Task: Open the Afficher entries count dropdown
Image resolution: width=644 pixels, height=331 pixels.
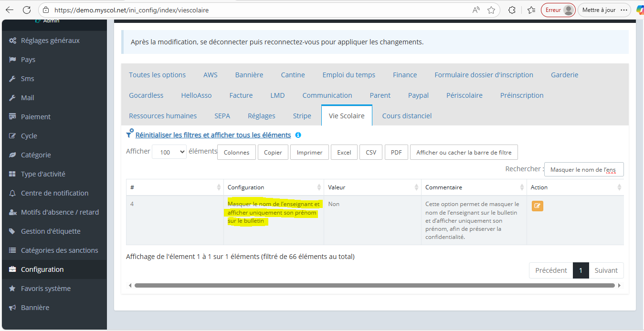Action: tap(169, 152)
